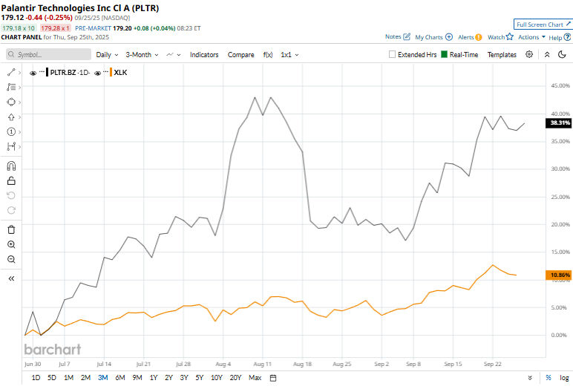Collapse header with double chevron up

click(547, 54)
